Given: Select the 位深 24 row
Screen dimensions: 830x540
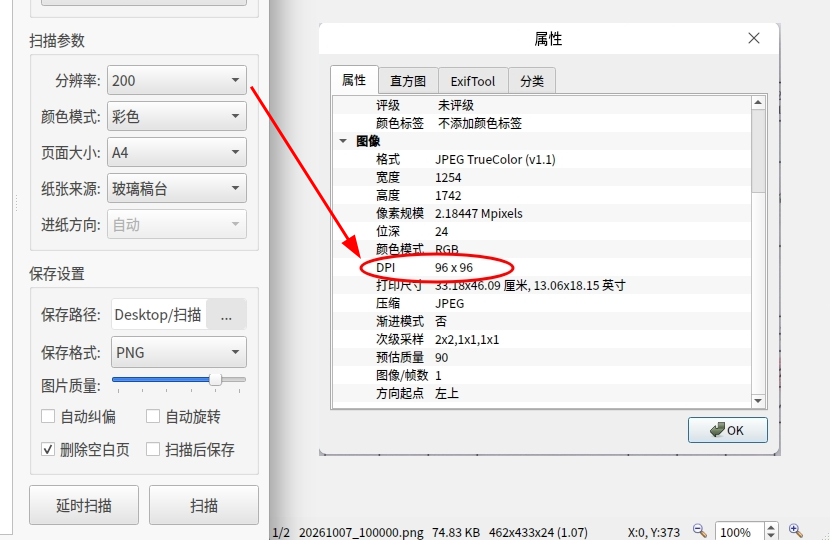Looking at the screenshot, I should (542, 231).
